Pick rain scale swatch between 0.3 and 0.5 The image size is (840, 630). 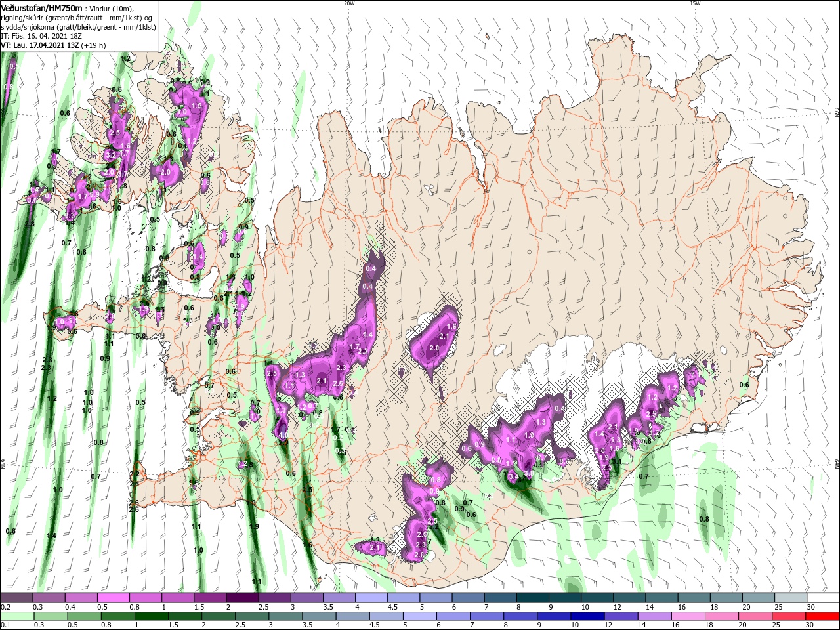51,616
